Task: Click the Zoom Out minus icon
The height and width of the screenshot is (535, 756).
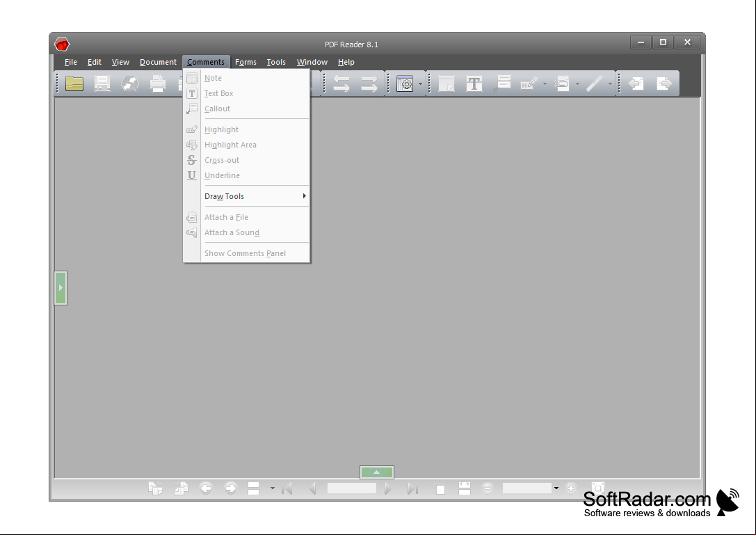Action: pos(488,488)
